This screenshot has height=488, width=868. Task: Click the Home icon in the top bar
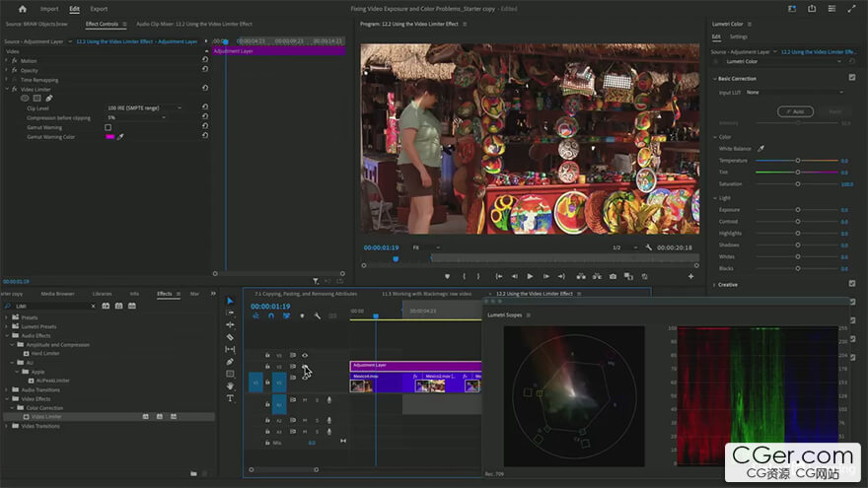click(x=23, y=9)
